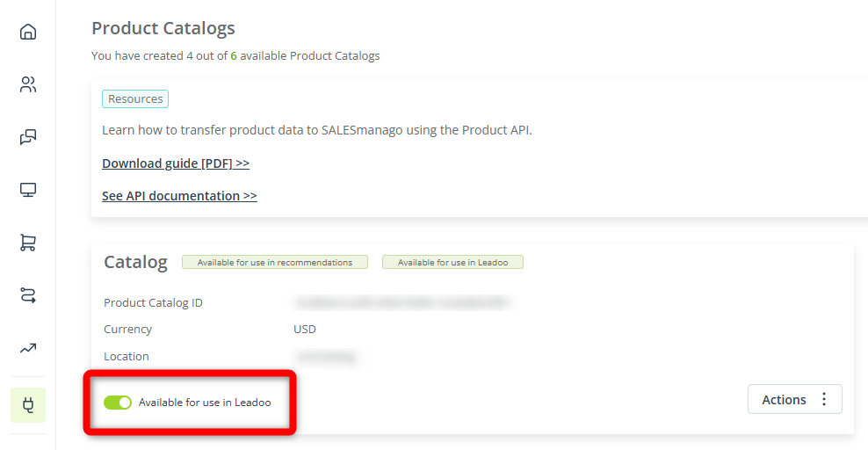Open the shopping cart icon in sidebar
868x450 pixels.
pyautogui.click(x=28, y=243)
